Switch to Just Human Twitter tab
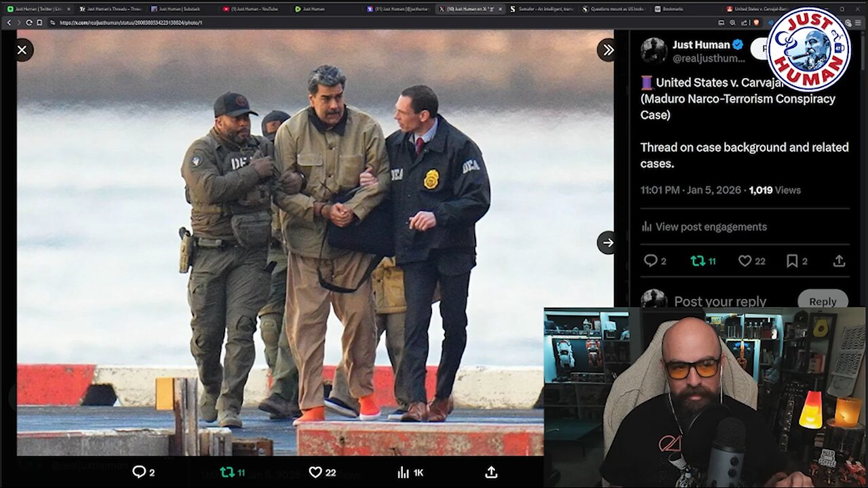 point(37,9)
